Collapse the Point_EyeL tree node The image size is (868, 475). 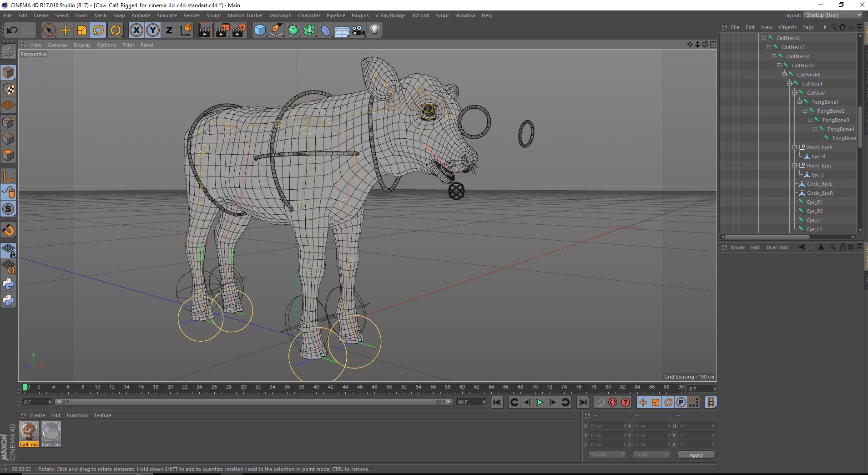pos(794,166)
